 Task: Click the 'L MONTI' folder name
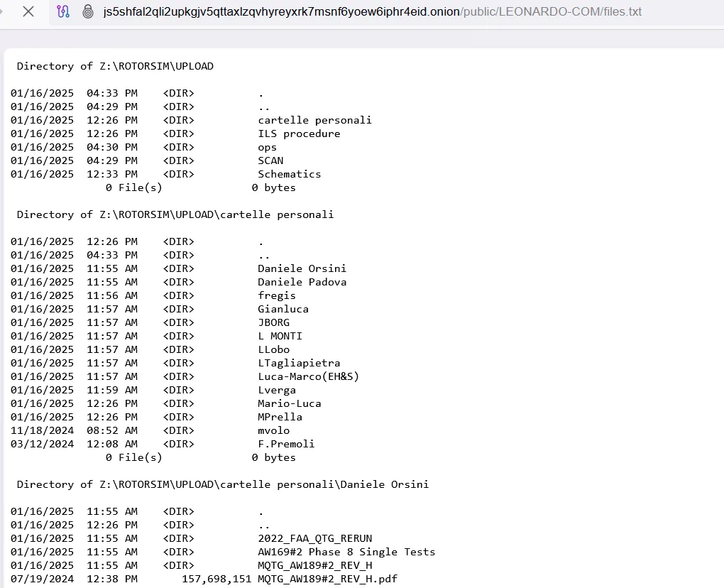280,336
